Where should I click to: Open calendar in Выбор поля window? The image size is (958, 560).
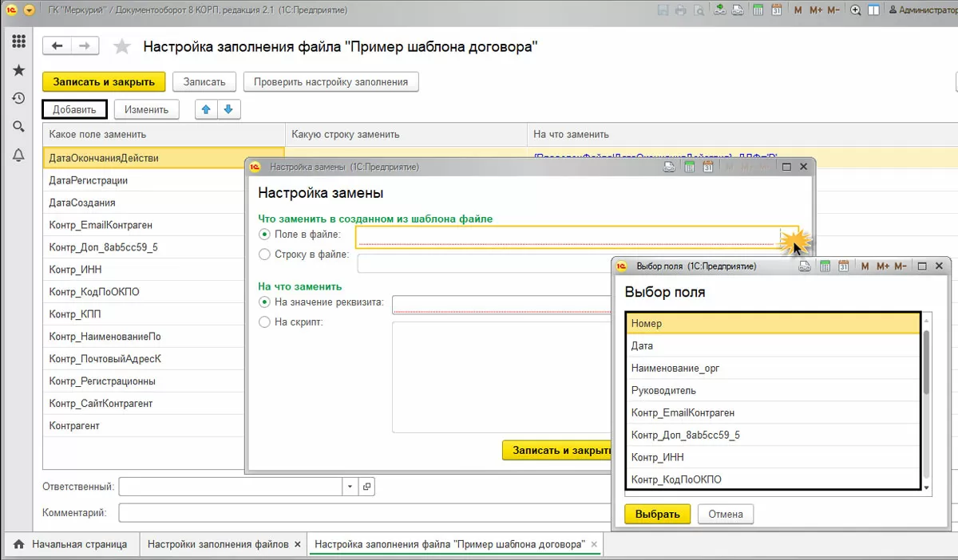point(843,266)
